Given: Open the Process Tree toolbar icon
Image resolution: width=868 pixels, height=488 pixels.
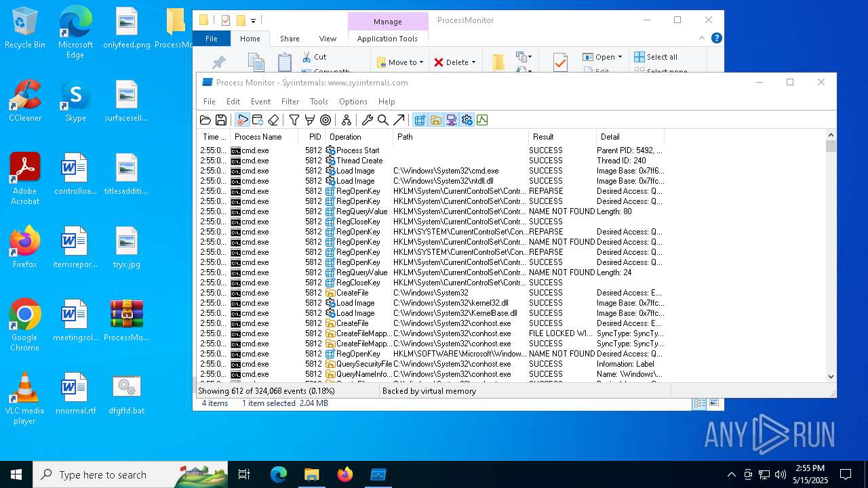Looking at the screenshot, I should [x=347, y=120].
